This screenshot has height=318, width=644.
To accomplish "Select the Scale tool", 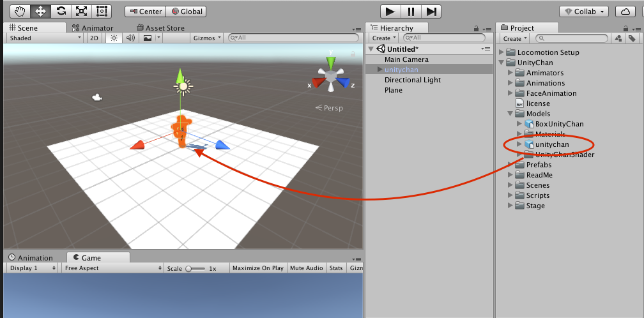I will [x=81, y=11].
